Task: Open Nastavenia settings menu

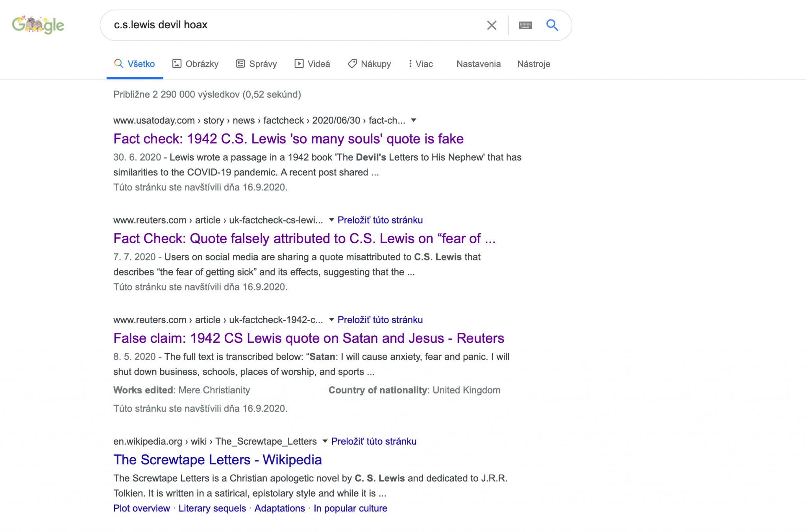Action: pyautogui.click(x=479, y=64)
